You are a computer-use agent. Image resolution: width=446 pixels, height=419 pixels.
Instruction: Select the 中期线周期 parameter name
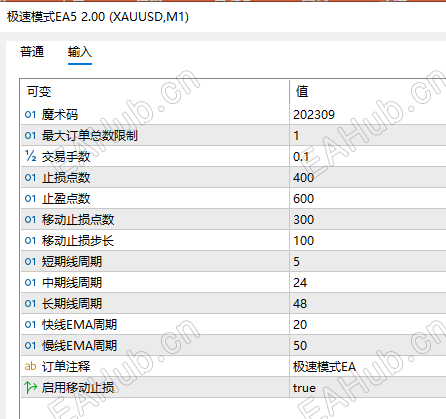click(x=72, y=283)
